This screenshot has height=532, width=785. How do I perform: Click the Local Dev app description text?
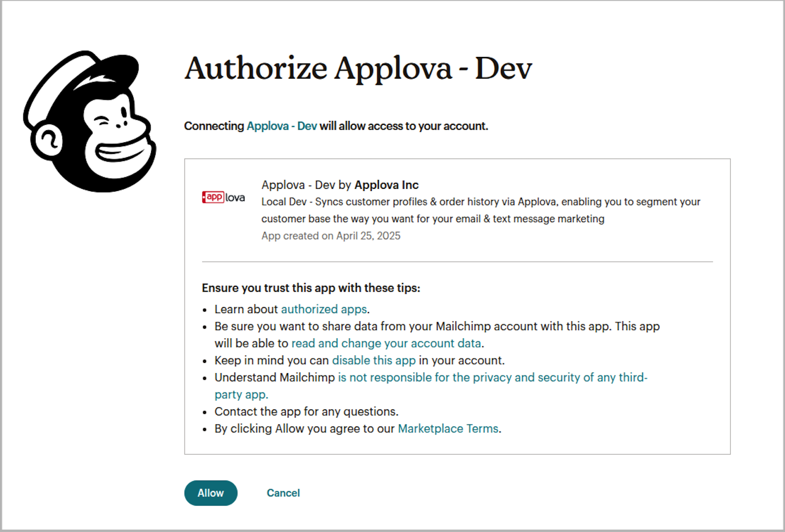(481, 202)
